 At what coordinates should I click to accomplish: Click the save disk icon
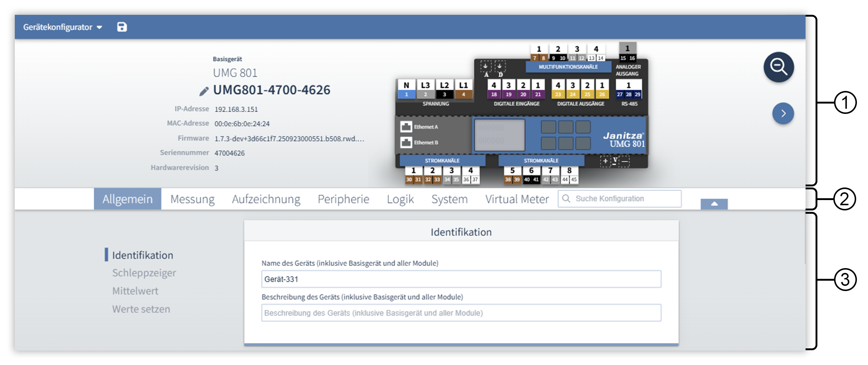(122, 27)
